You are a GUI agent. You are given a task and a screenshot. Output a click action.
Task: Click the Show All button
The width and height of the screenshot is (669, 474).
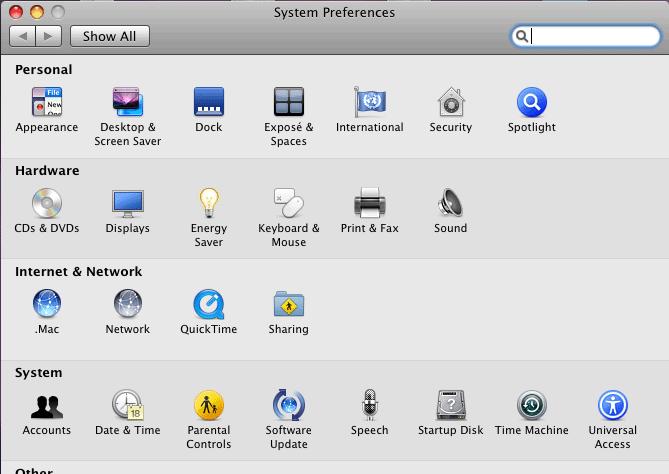coord(110,36)
